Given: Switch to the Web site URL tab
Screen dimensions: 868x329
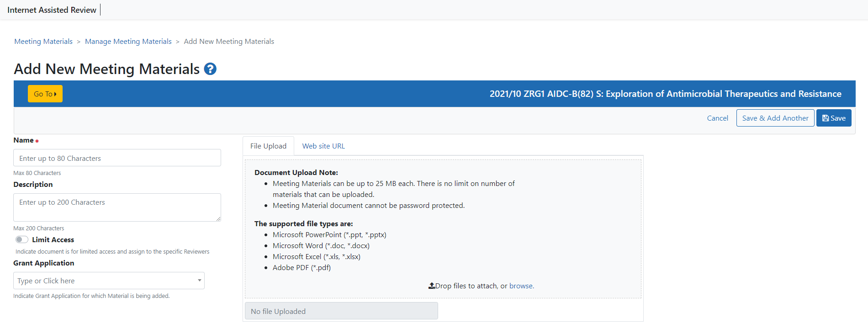Looking at the screenshot, I should (x=323, y=146).
